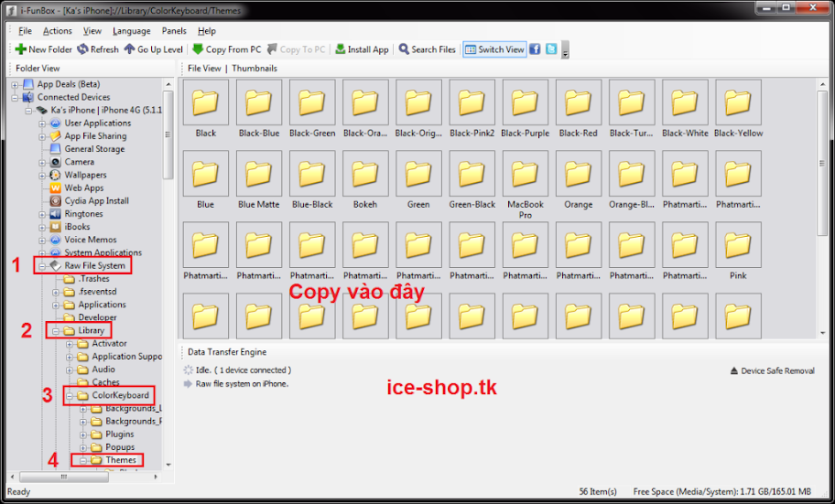Click Device Safe Removal link
The image size is (835, 504).
[772, 371]
